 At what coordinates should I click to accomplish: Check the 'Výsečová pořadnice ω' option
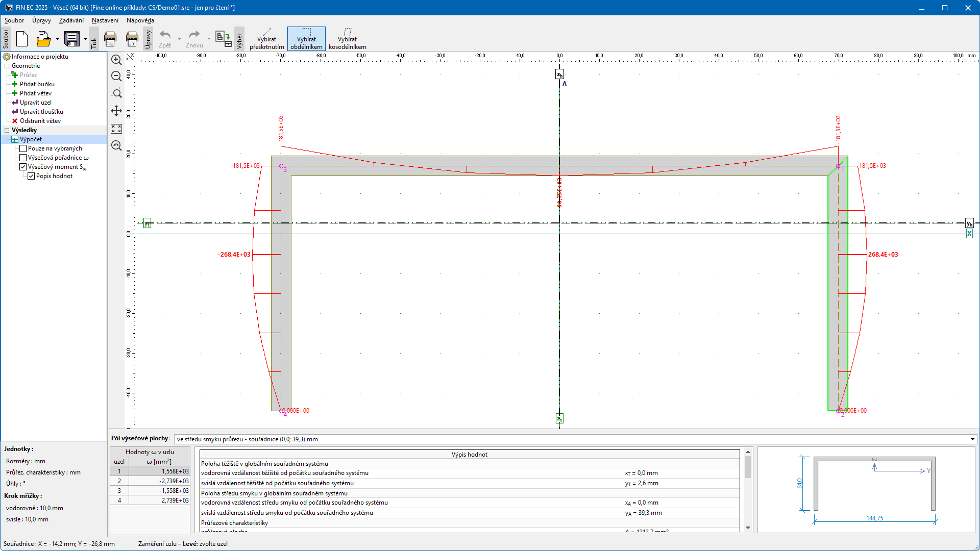tap(23, 158)
